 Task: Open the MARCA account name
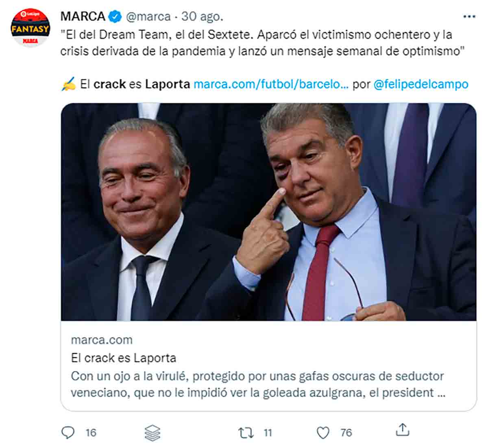click(x=83, y=17)
